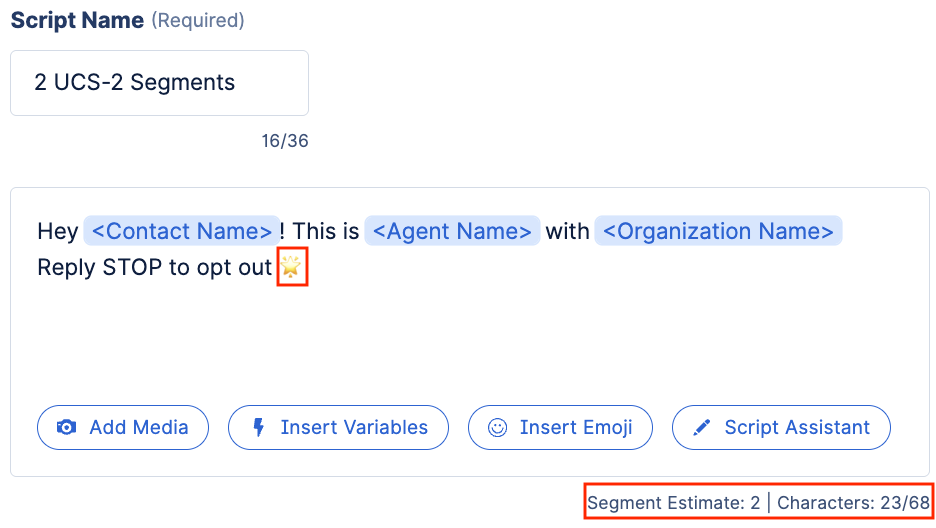Click the empty area of message body
The height and width of the screenshot is (528, 936).
coord(469,340)
